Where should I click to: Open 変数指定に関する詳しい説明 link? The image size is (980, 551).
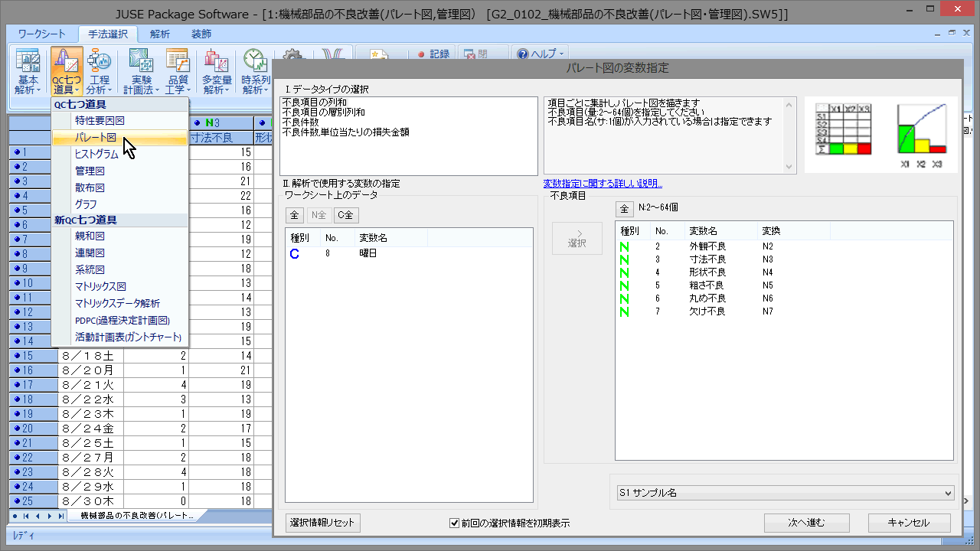tap(603, 184)
